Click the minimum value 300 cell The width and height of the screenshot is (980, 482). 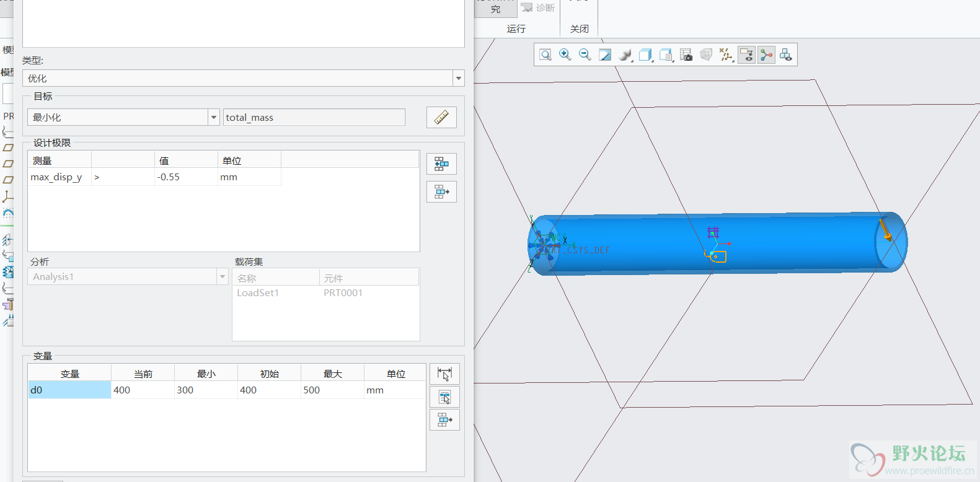tap(206, 390)
